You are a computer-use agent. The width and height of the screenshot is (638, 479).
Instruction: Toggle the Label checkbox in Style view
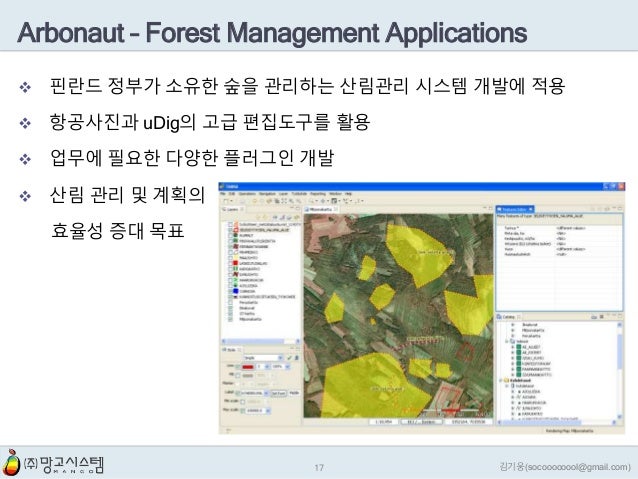pos(238,393)
